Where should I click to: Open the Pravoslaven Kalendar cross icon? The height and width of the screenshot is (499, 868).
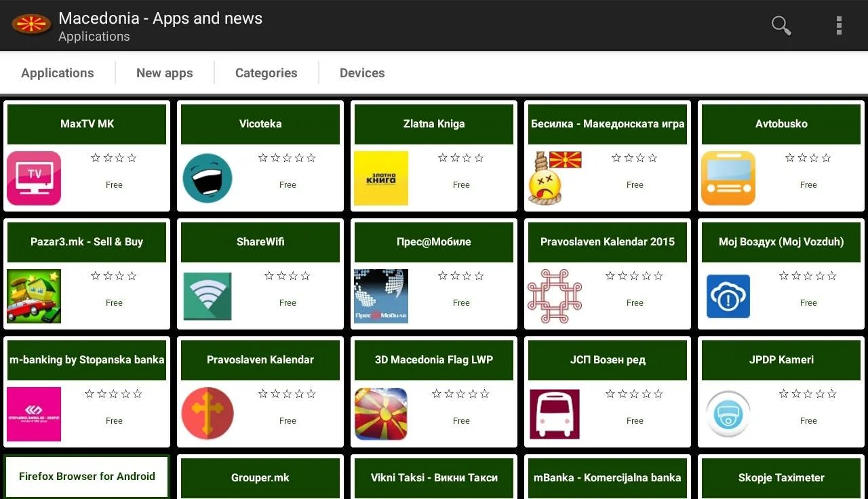click(x=208, y=414)
